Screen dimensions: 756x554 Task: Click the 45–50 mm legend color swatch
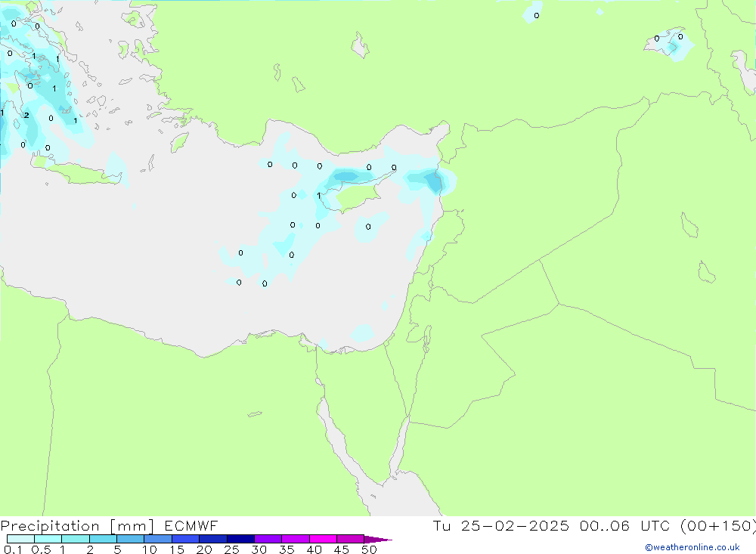coord(350,539)
